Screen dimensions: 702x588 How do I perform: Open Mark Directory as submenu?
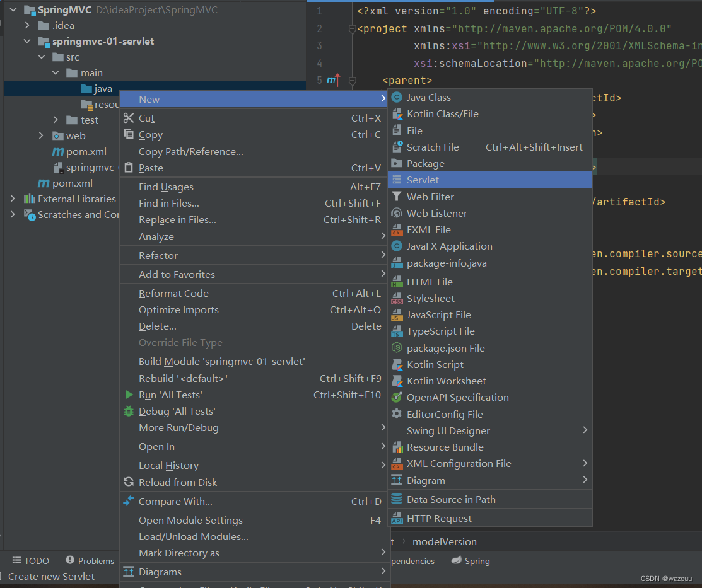[x=254, y=553]
